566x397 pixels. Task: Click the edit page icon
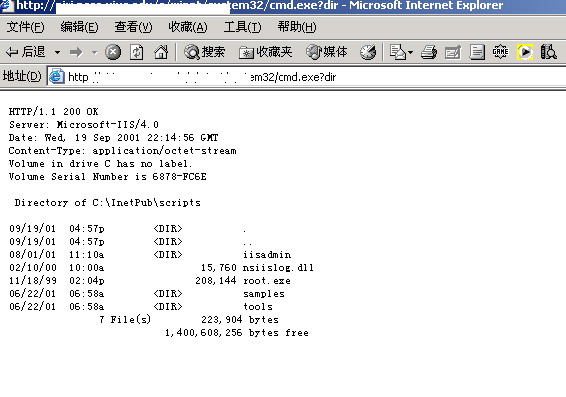pos(453,52)
